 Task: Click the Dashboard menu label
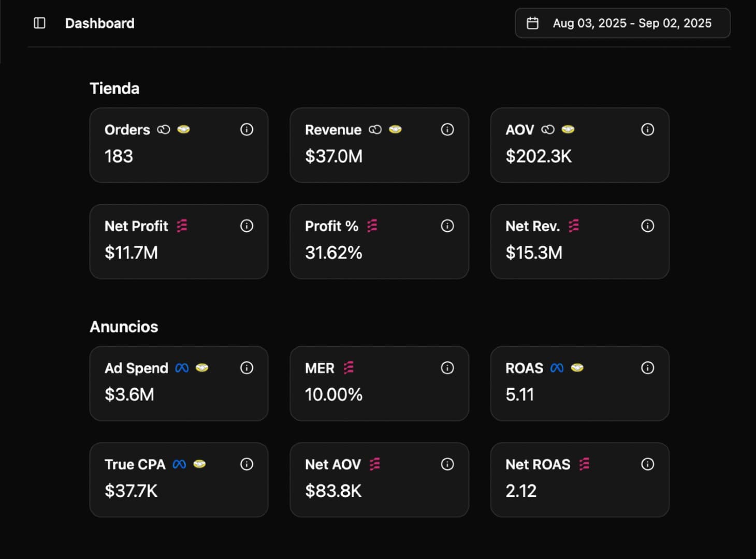tap(99, 23)
